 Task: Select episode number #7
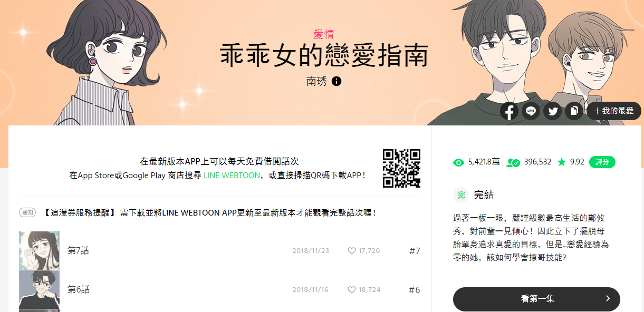coord(415,251)
